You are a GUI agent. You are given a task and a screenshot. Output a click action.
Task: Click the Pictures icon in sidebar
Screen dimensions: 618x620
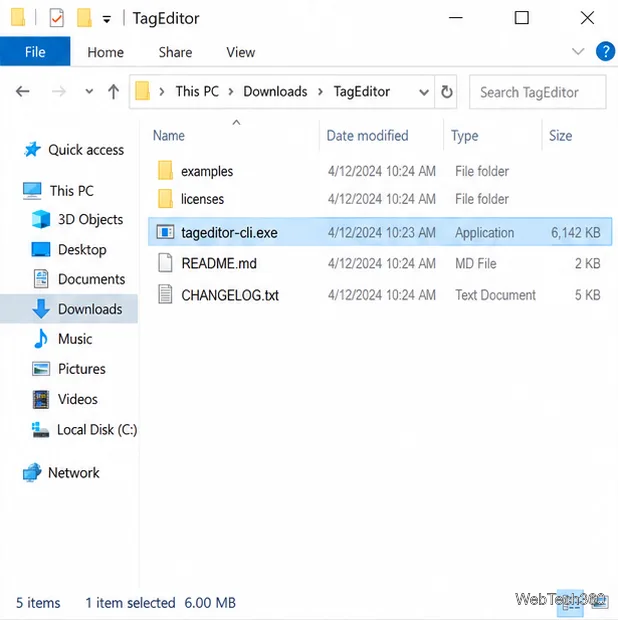point(41,369)
